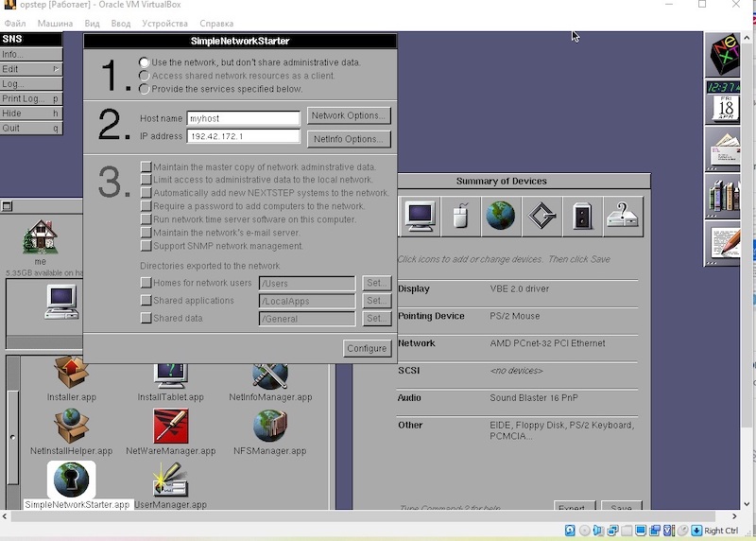The height and width of the screenshot is (541, 756).
Task: Click the NeXT cube dock icon
Action: point(724,55)
